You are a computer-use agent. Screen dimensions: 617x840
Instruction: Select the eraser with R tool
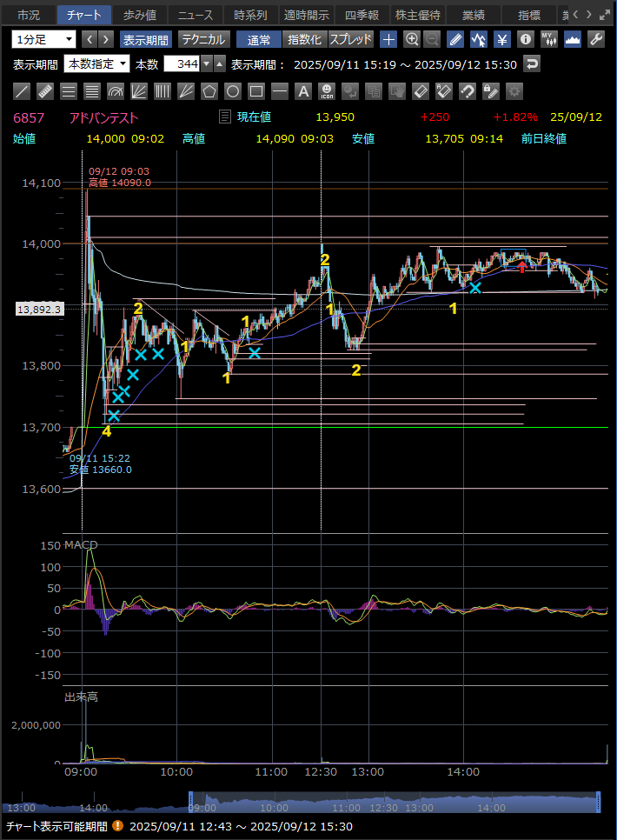pyautogui.click(x=444, y=91)
